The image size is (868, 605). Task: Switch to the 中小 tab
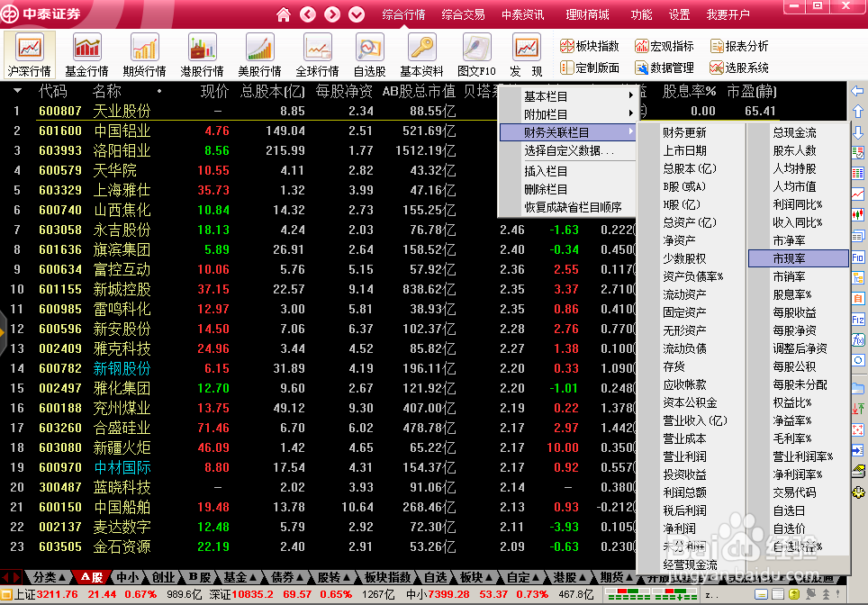[x=128, y=577]
